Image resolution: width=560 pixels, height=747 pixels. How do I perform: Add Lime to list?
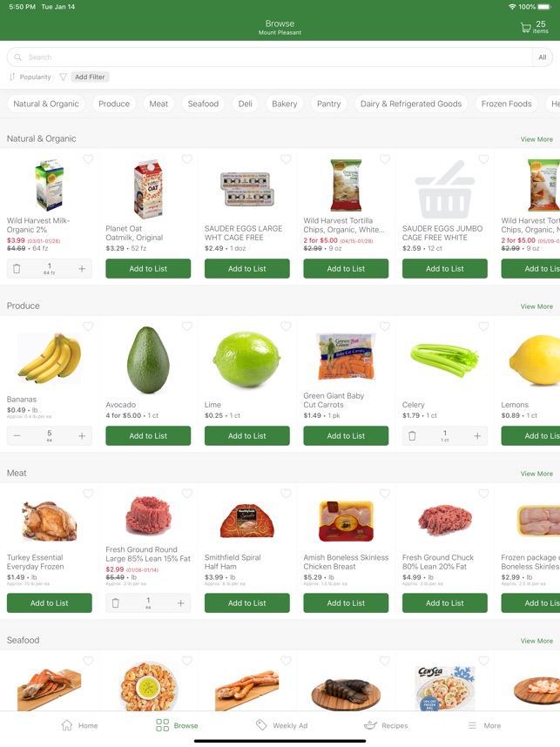point(246,436)
